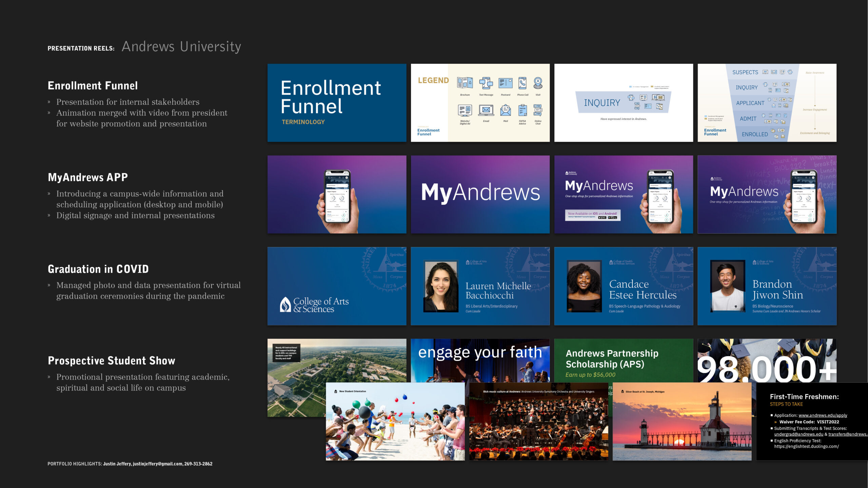Open the www.andrews.edu/apply link
Viewport: 868px width, 488px height.
823,415
